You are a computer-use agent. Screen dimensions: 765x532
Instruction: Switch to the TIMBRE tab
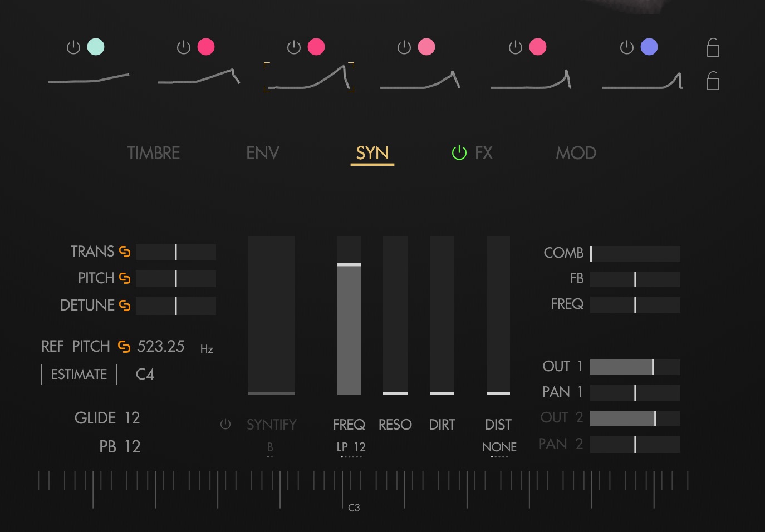point(154,153)
